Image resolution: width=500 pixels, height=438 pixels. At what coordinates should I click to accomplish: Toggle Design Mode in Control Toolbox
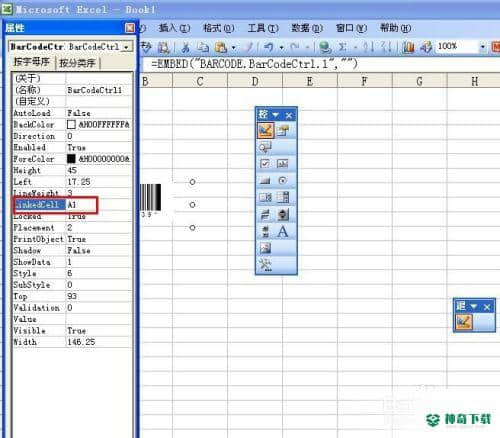coord(265,130)
